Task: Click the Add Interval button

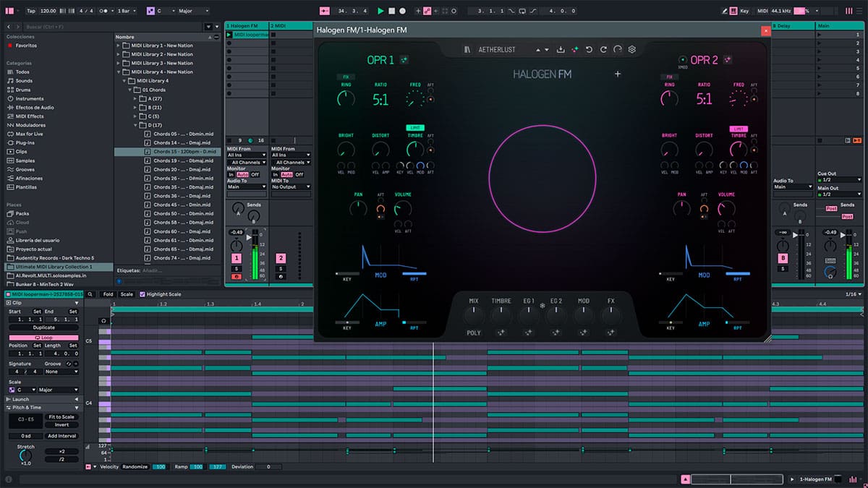Action: point(61,436)
